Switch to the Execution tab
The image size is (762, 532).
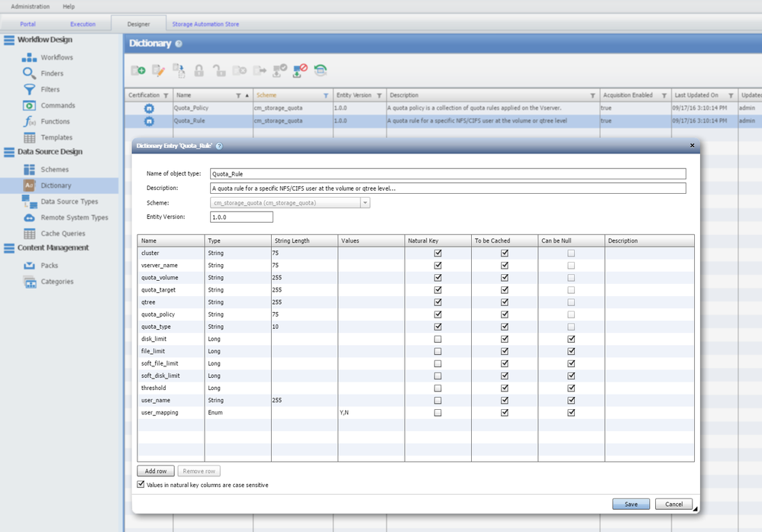(82, 24)
